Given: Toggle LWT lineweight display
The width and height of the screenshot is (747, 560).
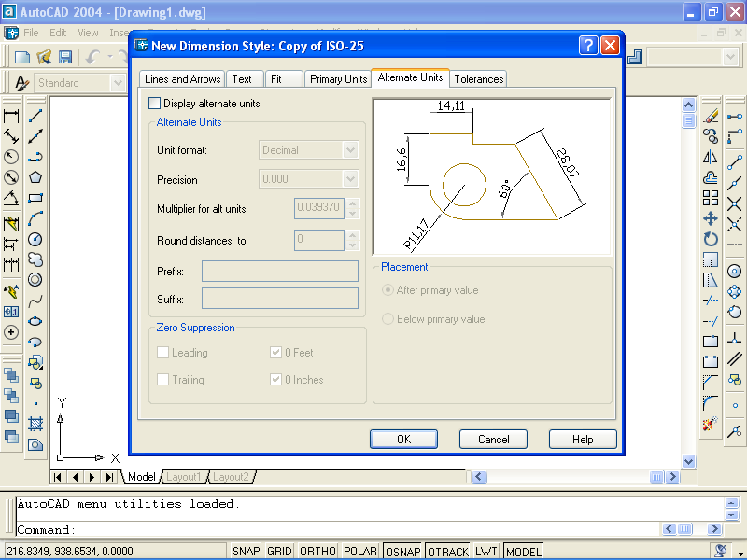Looking at the screenshot, I should click(486, 552).
